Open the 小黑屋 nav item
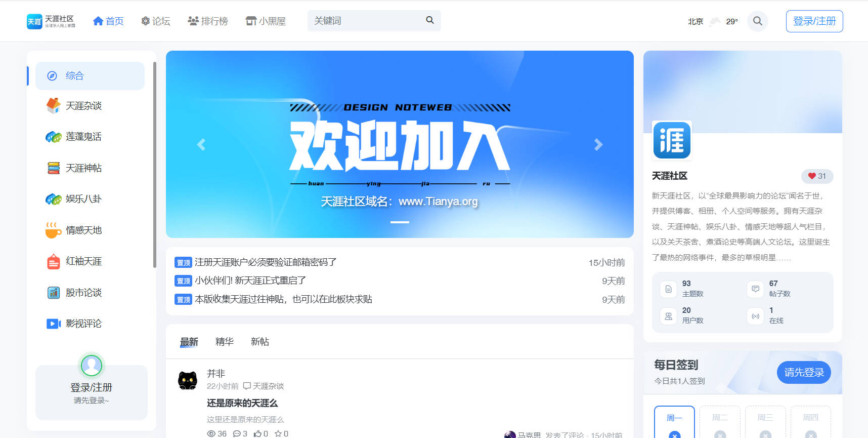The height and width of the screenshot is (438, 868). click(266, 21)
